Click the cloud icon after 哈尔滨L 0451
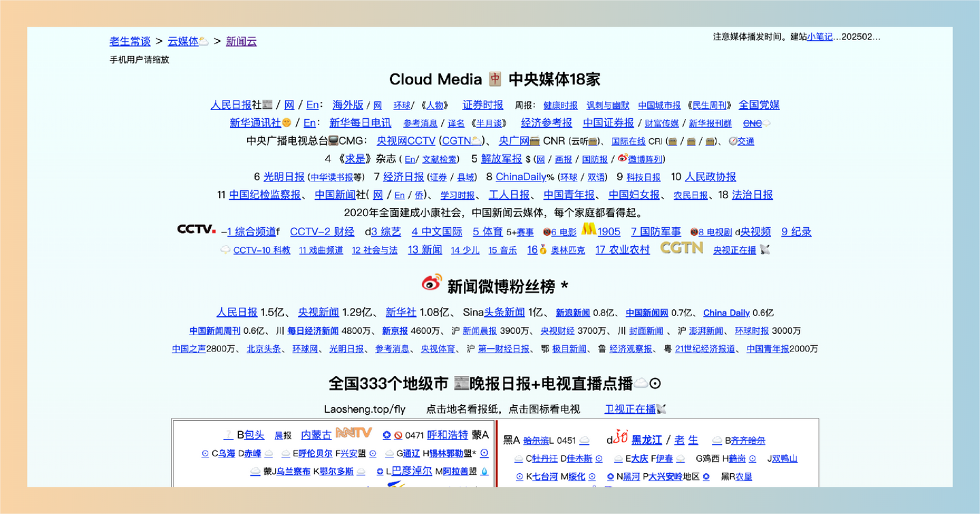The height and width of the screenshot is (514, 980). tap(584, 441)
